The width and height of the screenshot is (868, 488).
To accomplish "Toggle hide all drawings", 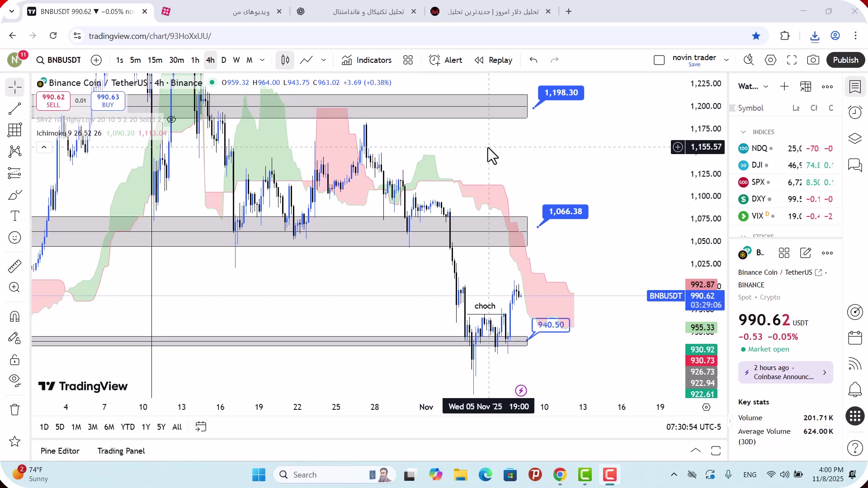I will pyautogui.click(x=14, y=381).
